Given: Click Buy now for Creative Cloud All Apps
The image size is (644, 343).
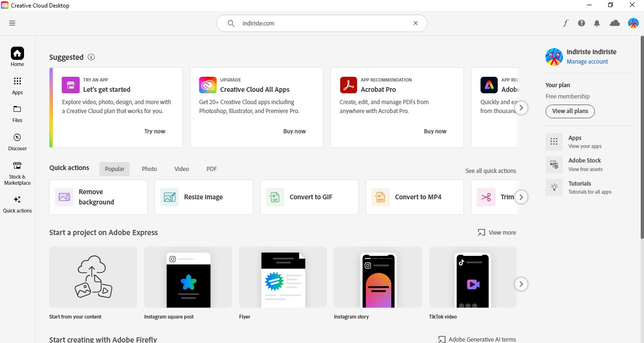Looking at the screenshot, I should (x=295, y=131).
